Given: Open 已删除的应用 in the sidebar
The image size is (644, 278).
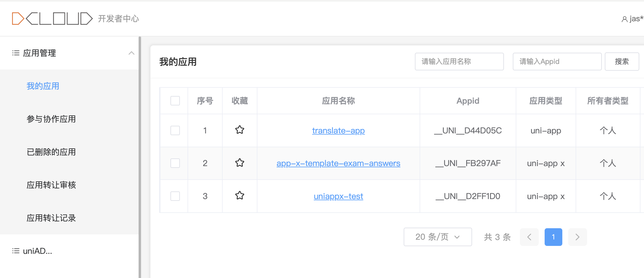Looking at the screenshot, I should point(51,152).
